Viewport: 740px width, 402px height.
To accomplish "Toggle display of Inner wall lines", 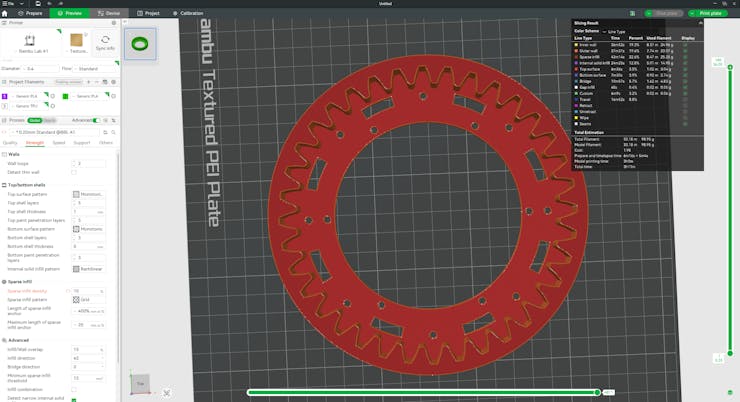I will (x=685, y=45).
